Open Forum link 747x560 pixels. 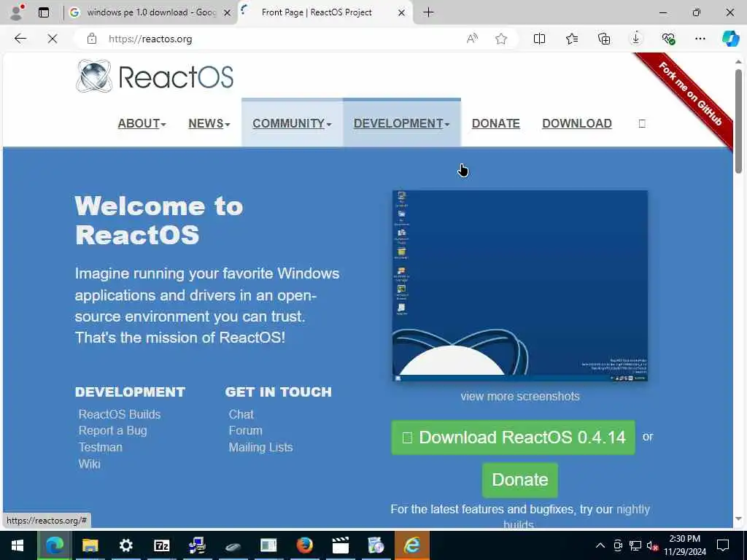point(245,430)
